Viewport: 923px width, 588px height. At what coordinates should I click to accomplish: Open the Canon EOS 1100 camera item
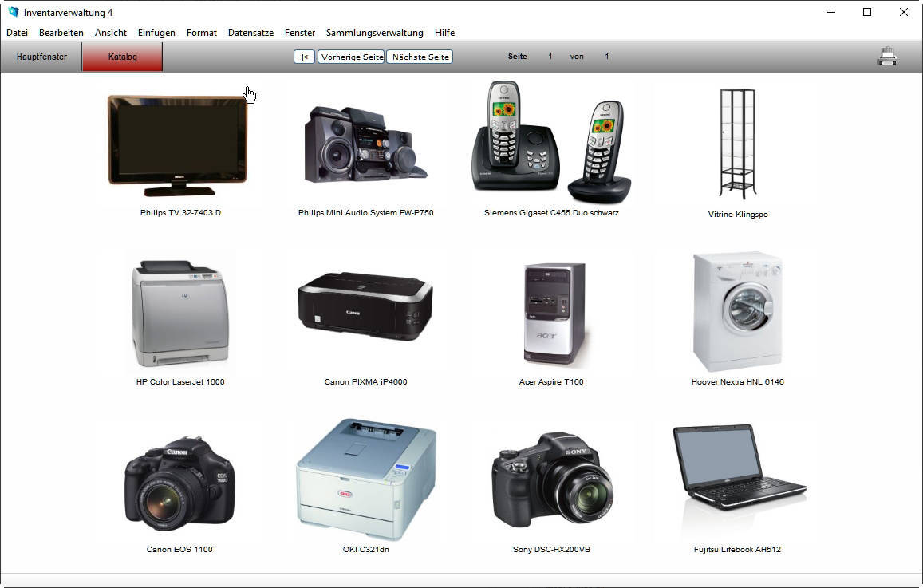click(x=179, y=483)
